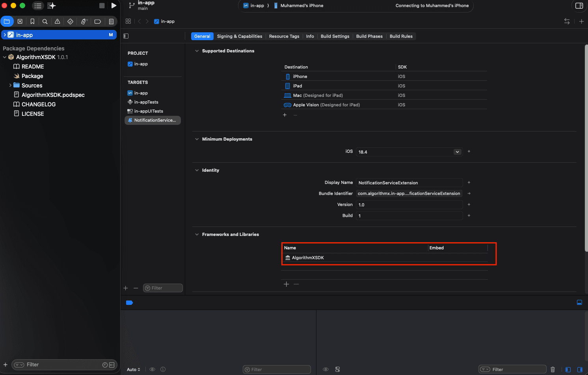Switch to Build Settings tab
Screen dimensions: 588x375
335,36
